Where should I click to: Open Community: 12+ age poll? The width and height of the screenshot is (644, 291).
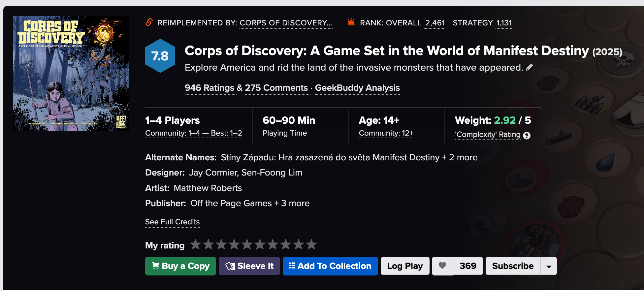click(386, 133)
